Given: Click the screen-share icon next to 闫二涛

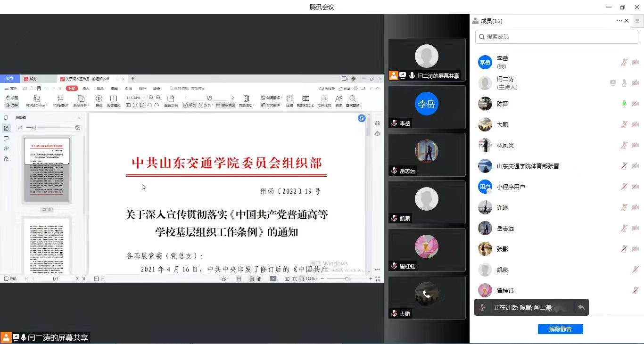Looking at the screenshot, I should [612, 83].
